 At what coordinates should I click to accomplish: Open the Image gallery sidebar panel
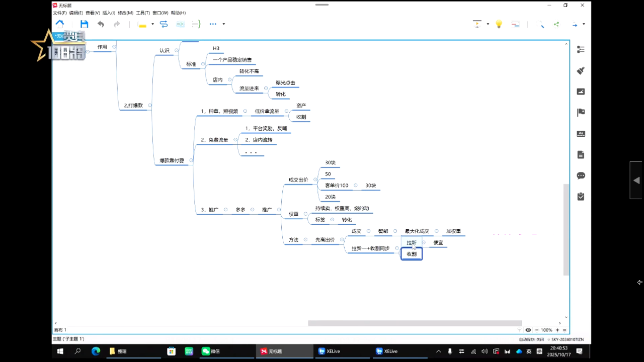tap(581, 92)
